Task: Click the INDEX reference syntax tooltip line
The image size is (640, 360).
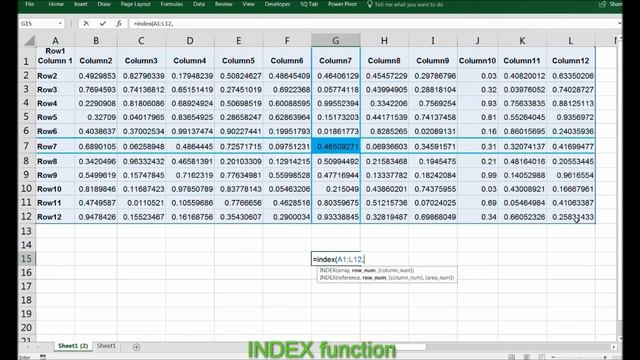Action: [387, 278]
